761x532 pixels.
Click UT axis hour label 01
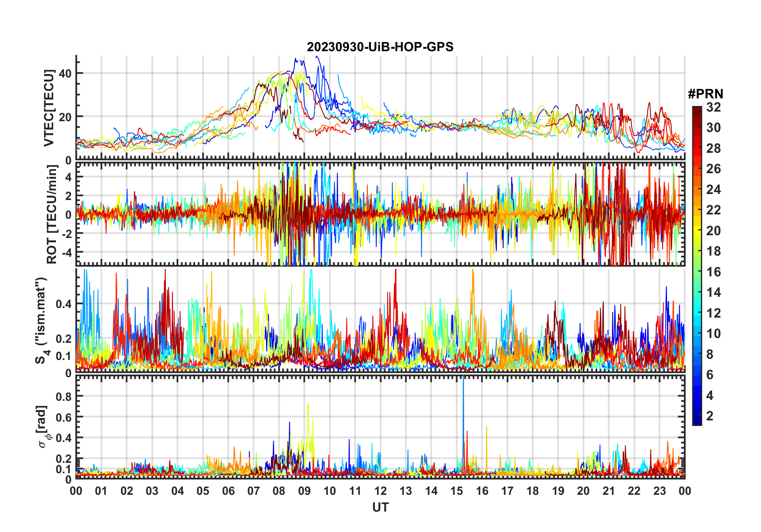(101, 491)
